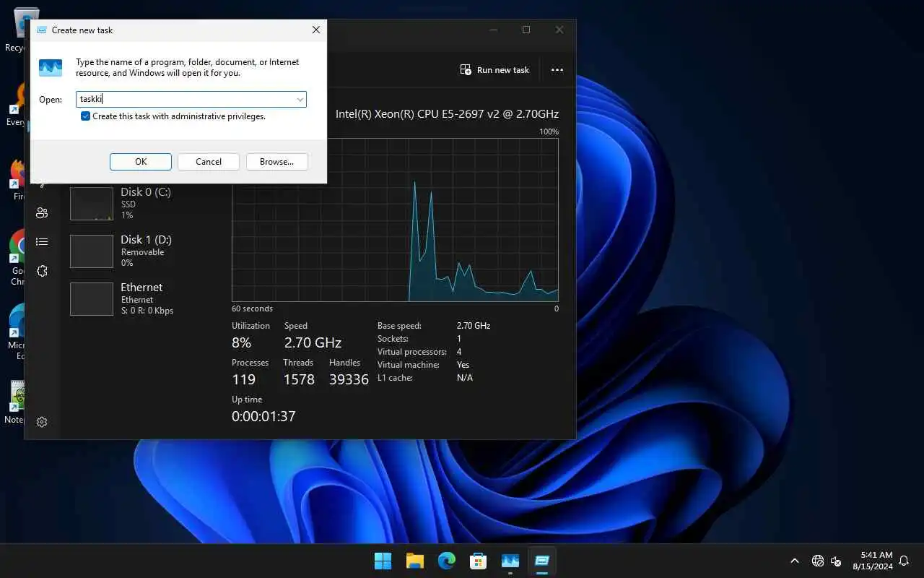Click the Processes count 119
Image resolution: width=924 pixels, height=578 pixels.
243,379
